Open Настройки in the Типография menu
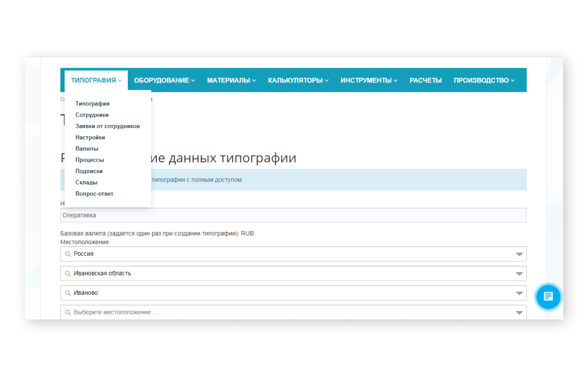Viewport: 588px width, 377px height. pos(90,137)
